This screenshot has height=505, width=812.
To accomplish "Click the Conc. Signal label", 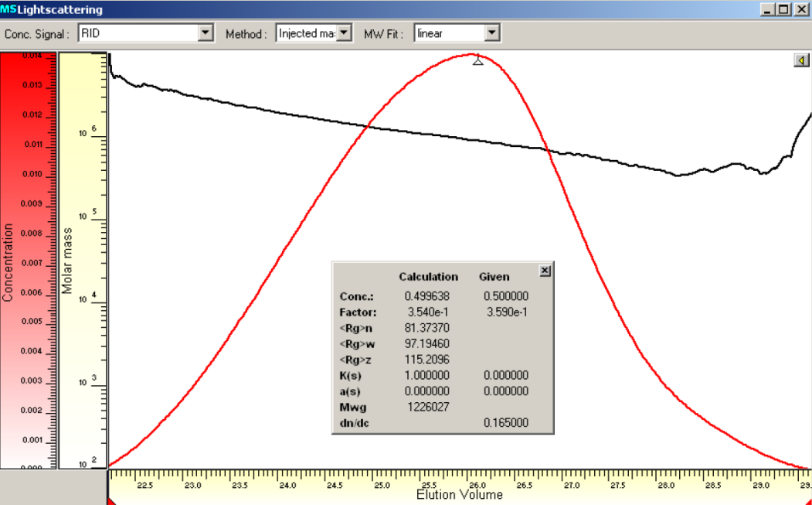I will click(x=37, y=34).
